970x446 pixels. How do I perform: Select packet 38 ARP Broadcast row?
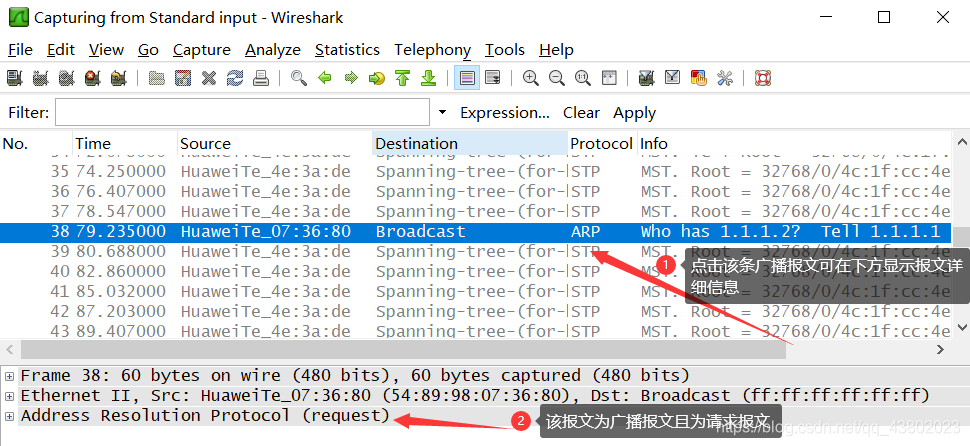pos(475,232)
